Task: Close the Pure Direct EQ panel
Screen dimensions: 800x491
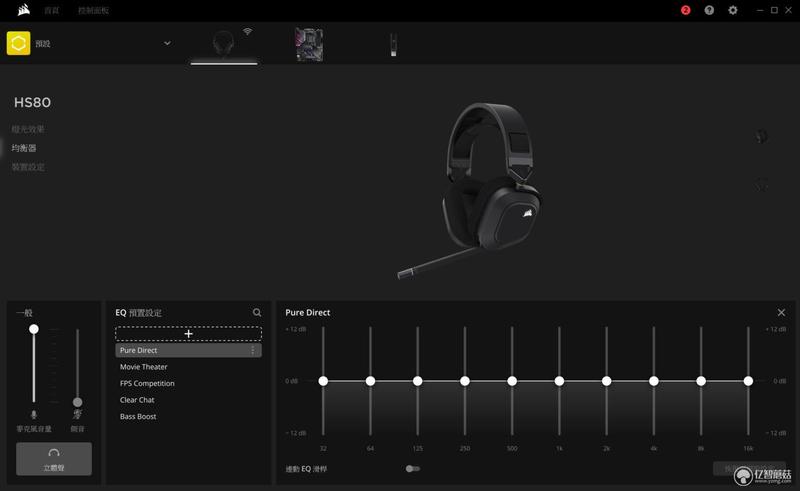Action: (781, 312)
